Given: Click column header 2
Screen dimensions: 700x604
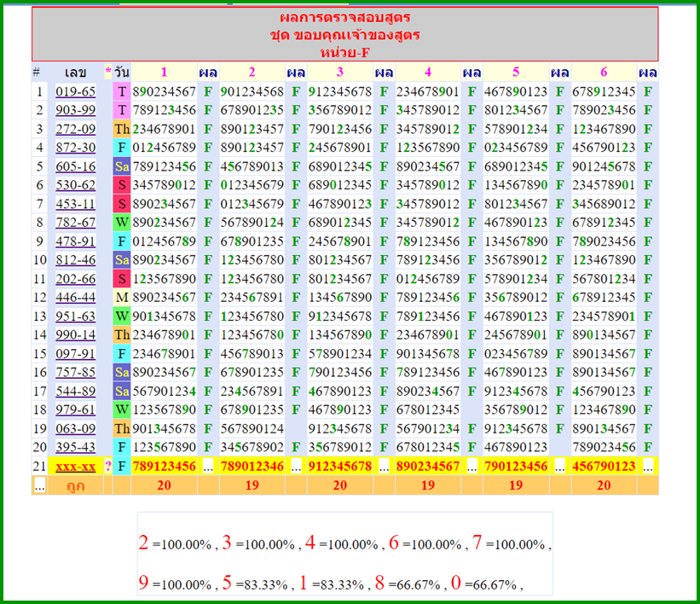Looking at the screenshot, I should [x=252, y=73].
